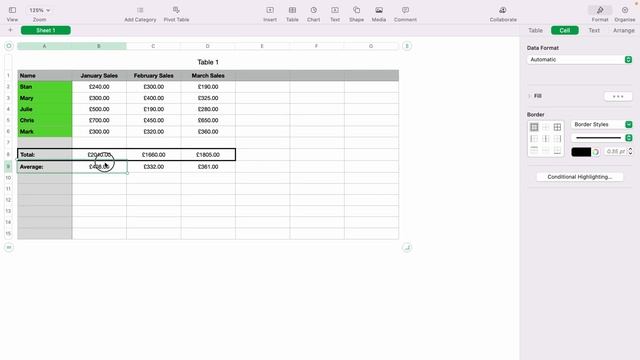The width and height of the screenshot is (640, 360).
Task: Open the border colour wheel picker
Action: (x=596, y=152)
